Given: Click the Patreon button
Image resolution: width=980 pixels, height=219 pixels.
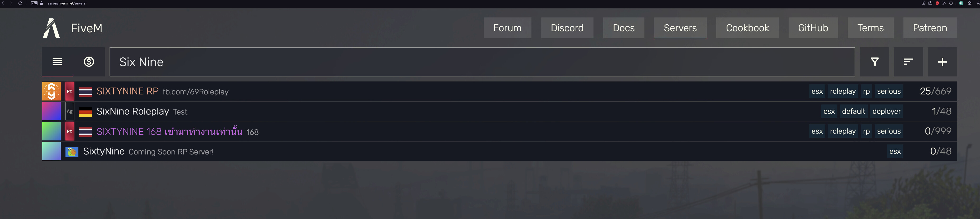Looking at the screenshot, I should [930, 28].
